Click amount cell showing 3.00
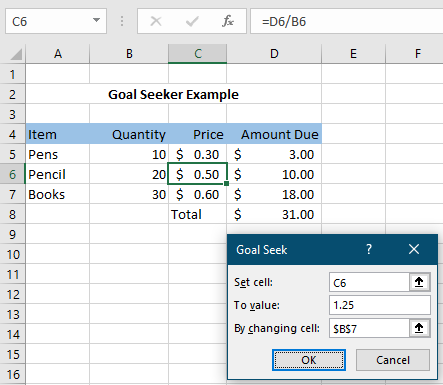Image resolution: width=443 pixels, height=385 pixels. point(274,154)
